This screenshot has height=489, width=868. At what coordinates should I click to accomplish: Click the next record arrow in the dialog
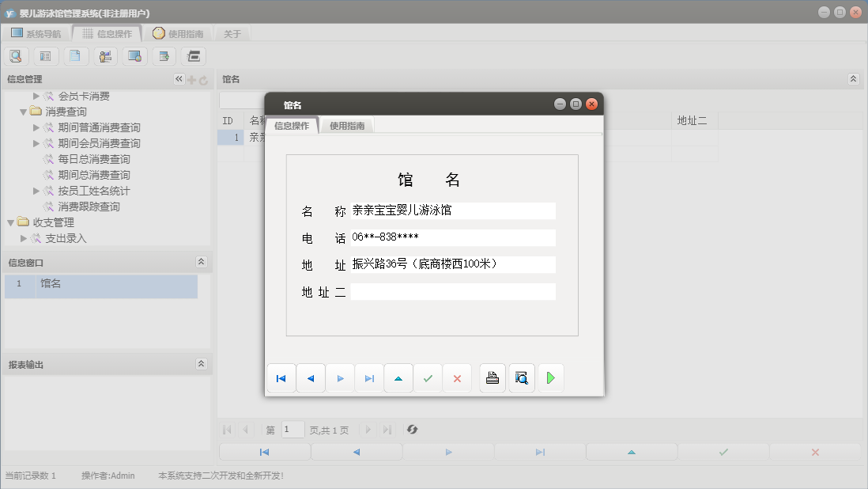coord(340,378)
